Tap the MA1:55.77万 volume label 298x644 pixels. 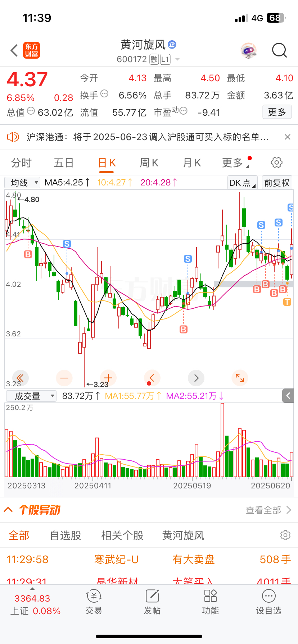[133, 396]
